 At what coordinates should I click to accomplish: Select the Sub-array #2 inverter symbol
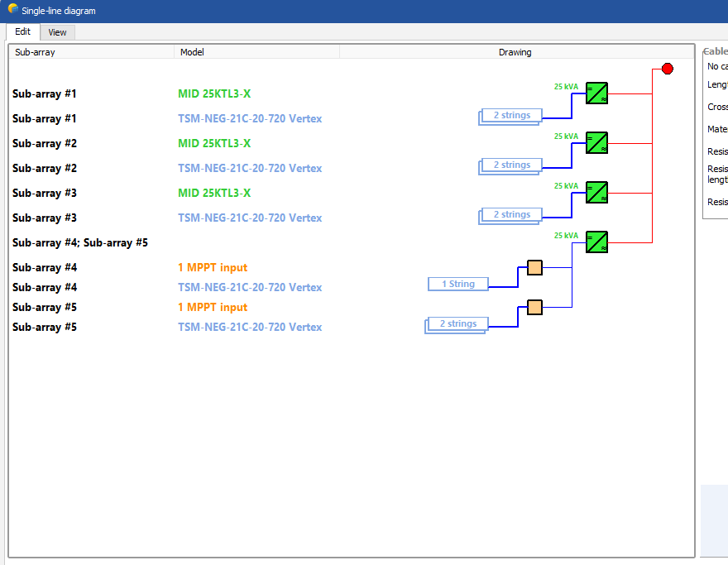[596, 143]
